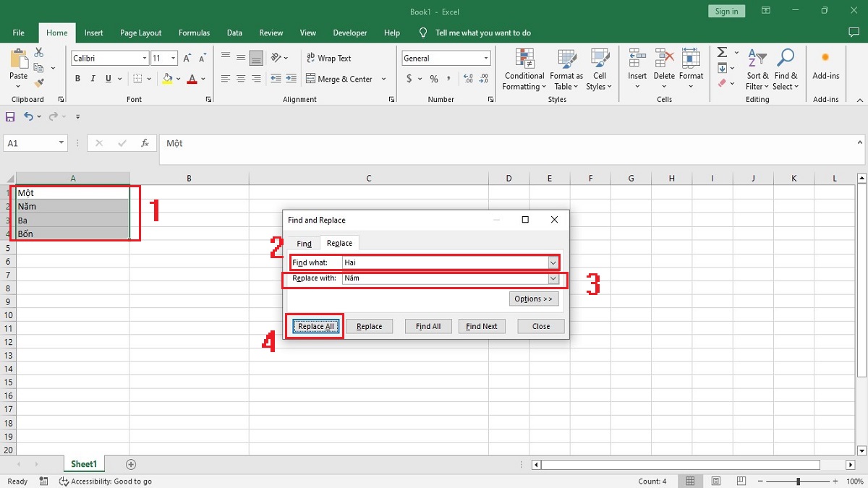
Task: Switch to the Page Layout ribbon tab
Action: pyautogui.click(x=141, y=33)
